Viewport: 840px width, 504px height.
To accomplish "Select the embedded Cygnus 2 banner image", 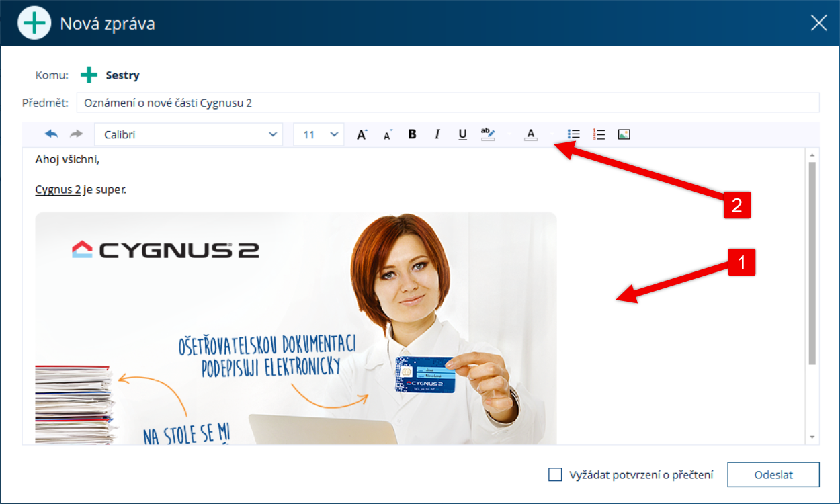I will click(296, 328).
